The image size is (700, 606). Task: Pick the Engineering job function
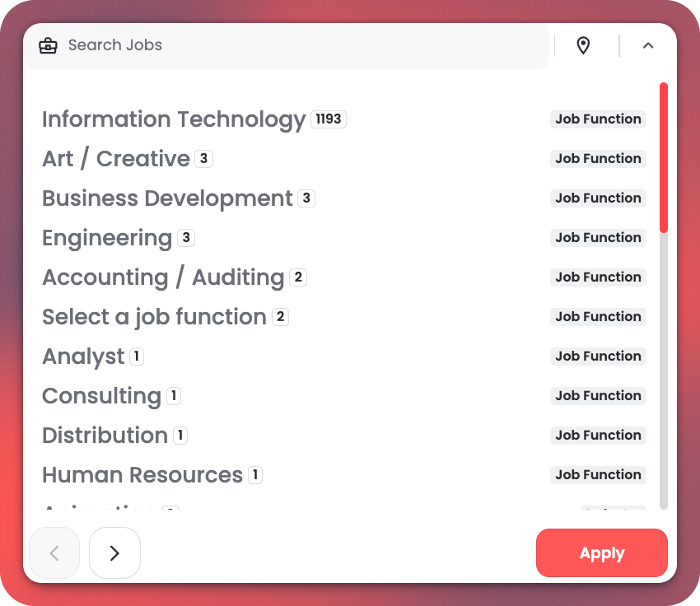pyautogui.click(x=107, y=238)
